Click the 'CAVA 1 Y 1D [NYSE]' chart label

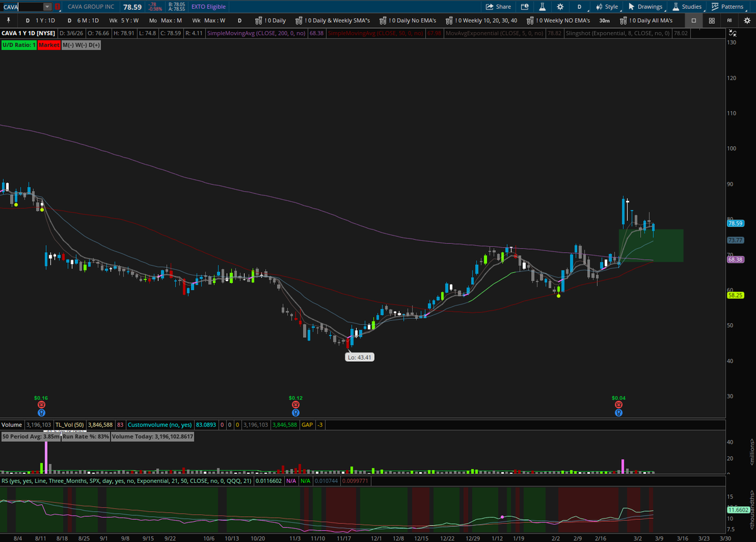click(x=28, y=33)
